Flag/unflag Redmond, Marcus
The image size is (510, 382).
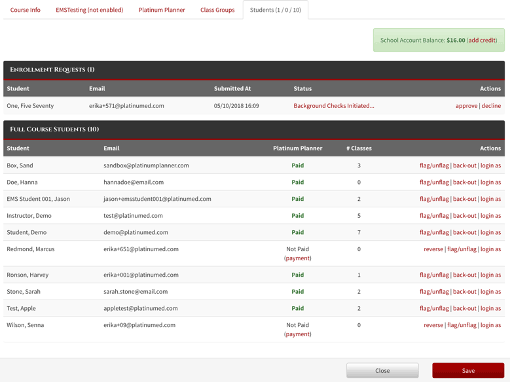coord(462,249)
